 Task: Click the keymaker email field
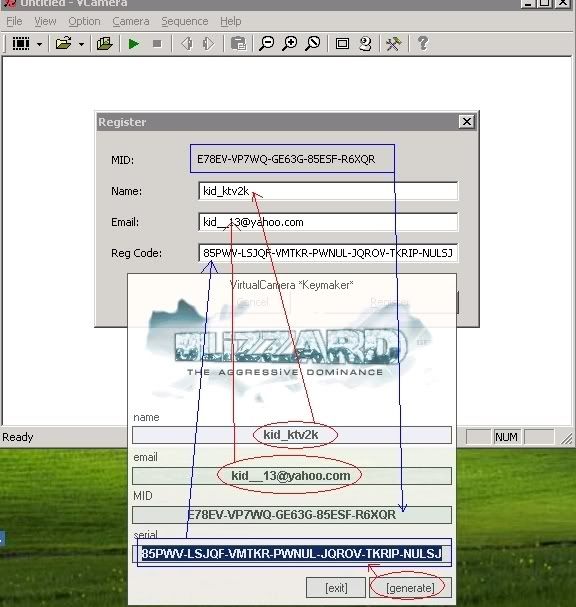(292, 476)
